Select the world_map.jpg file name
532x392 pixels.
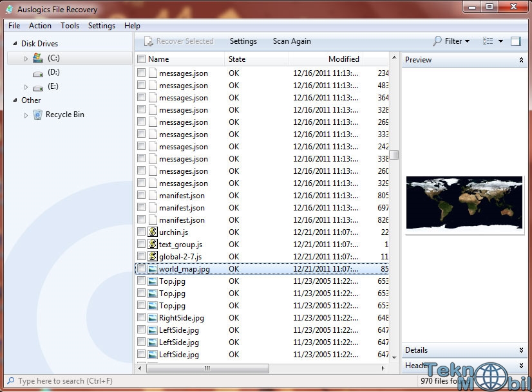(x=184, y=269)
